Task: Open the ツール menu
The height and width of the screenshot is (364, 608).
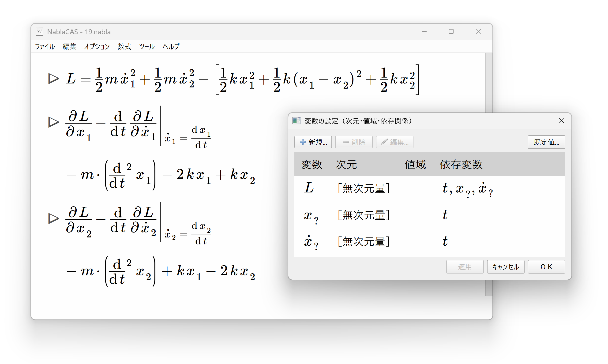Action: coord(147,46)
